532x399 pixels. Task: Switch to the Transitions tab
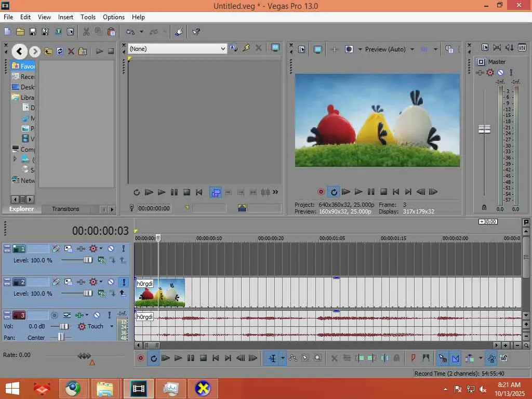(65, 209)
